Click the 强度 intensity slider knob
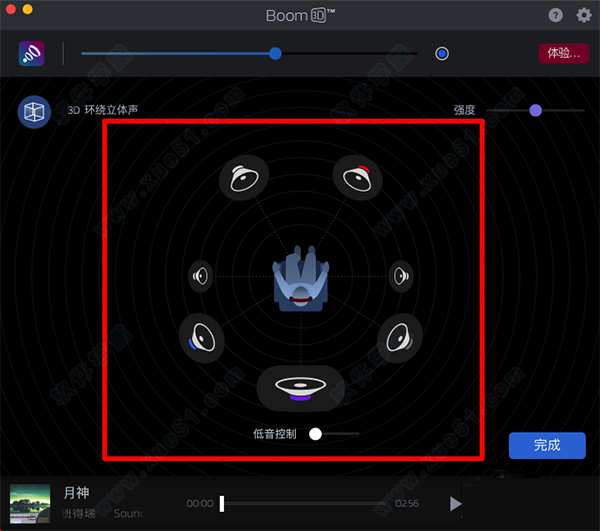Image resolution: width=600 pixels, height=531 pixels. [x=535, y=110]
